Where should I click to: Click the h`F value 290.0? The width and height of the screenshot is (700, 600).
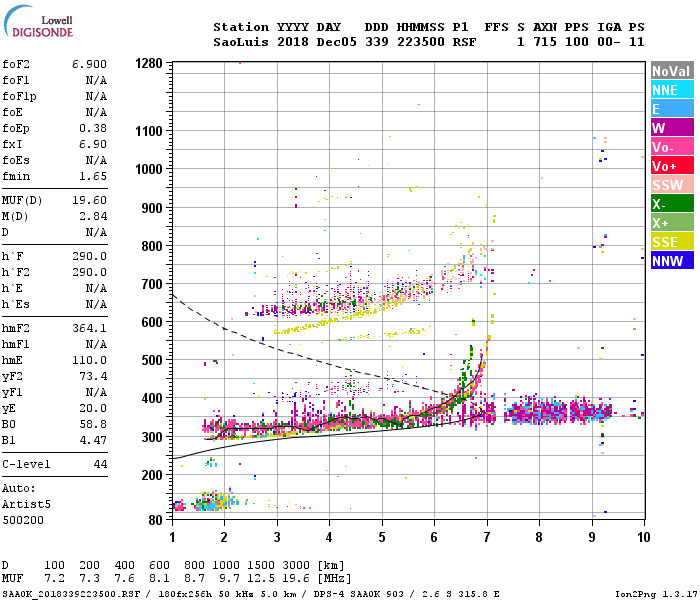coord(89,256)
